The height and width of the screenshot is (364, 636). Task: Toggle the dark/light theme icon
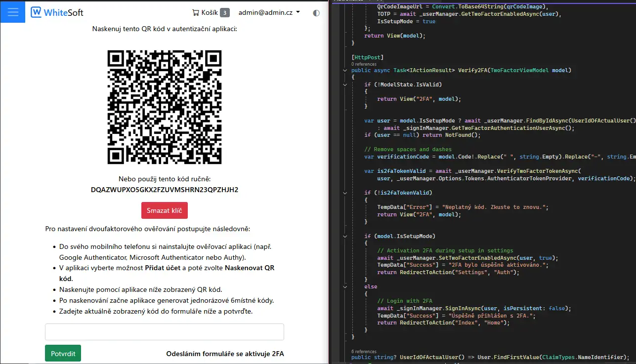click(316, 13)
